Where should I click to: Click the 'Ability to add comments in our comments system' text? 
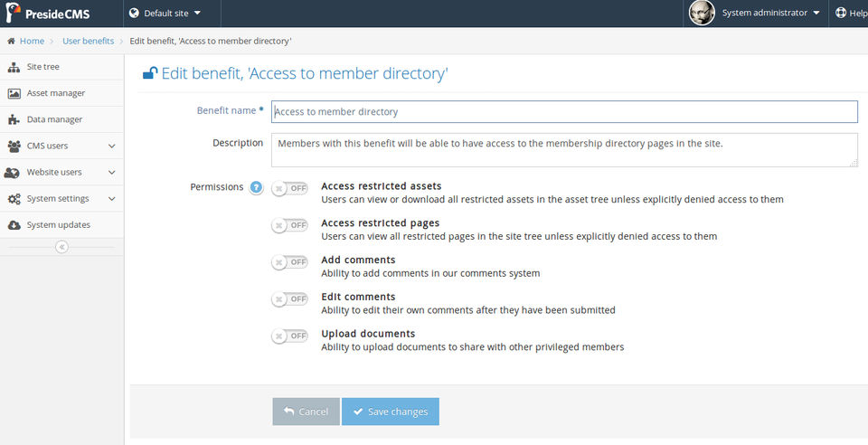click(x=430, y=273)
